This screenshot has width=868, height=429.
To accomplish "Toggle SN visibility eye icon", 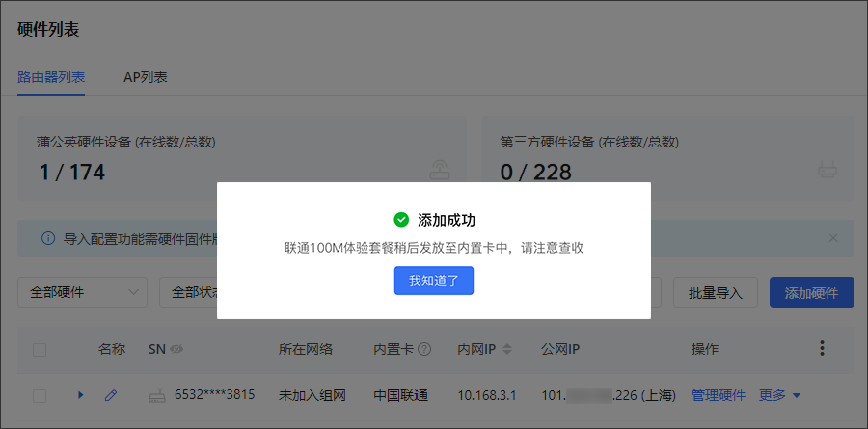I will click(177, 349).
